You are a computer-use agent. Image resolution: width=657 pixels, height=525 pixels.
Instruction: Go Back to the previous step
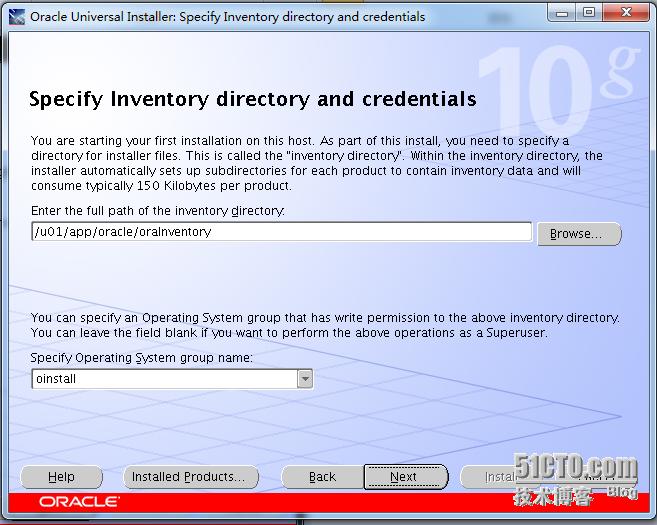click(x=322, y=477)
